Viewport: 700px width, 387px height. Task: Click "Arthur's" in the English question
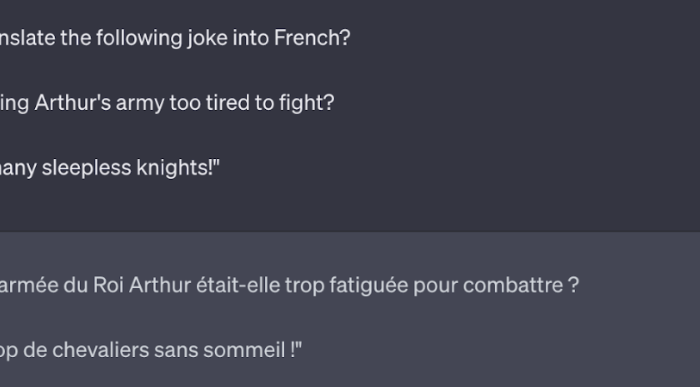73,103
